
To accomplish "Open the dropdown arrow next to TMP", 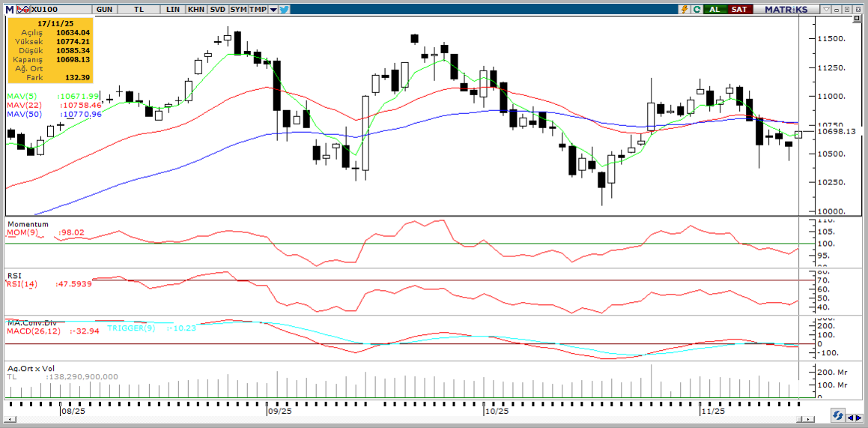I will point(273,9).
